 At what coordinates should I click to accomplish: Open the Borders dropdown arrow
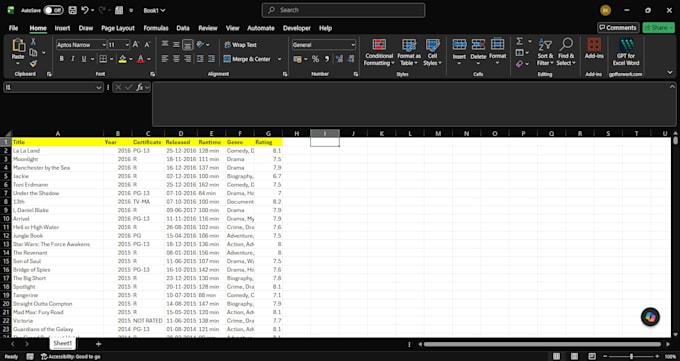(111, 59)
